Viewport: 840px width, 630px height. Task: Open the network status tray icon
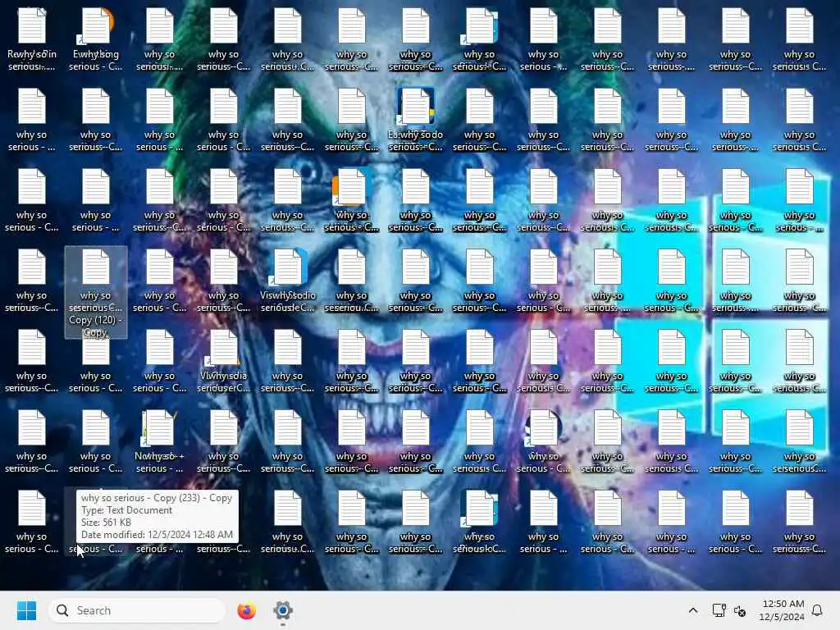pyautogui.click(x=719, y=610)
